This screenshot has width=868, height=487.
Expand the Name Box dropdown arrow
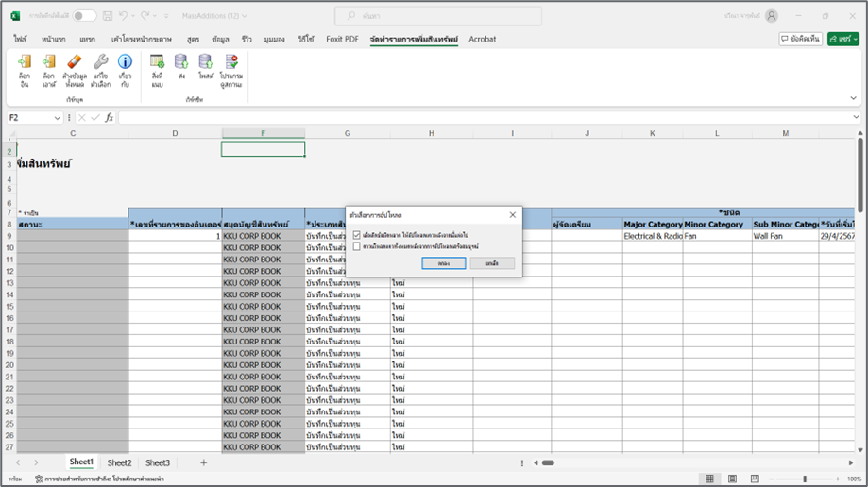coord(58,118)
